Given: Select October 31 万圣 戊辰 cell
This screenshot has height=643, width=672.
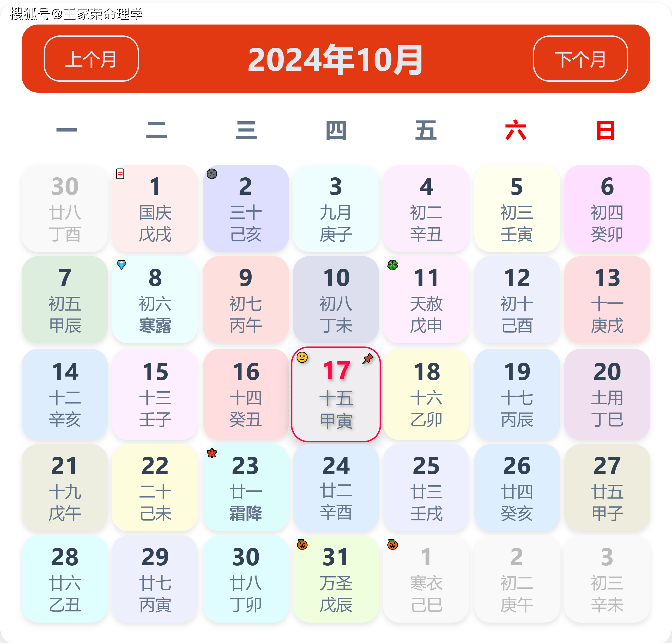Looking at the screenshot, I should (x=336, y=579).
